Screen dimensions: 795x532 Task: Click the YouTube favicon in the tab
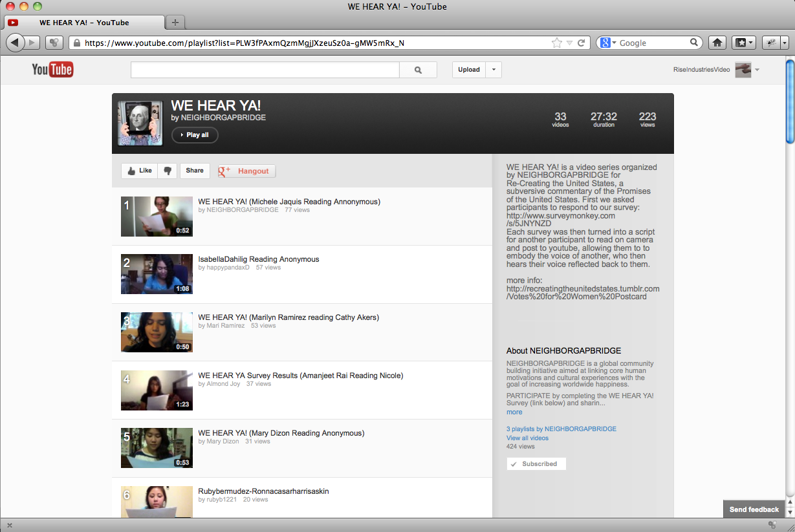(x=13, y=23)
